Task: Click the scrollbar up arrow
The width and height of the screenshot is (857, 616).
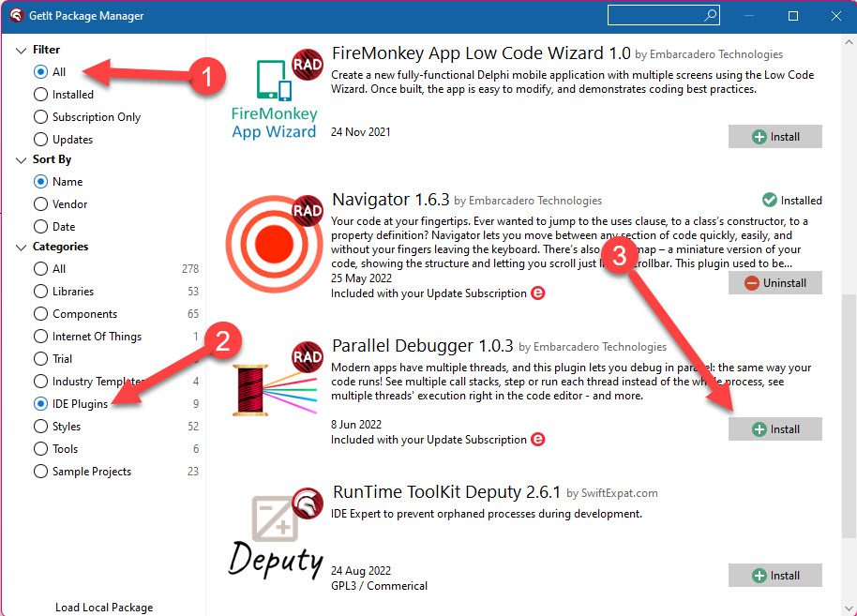Action: (x=849, y=41)
